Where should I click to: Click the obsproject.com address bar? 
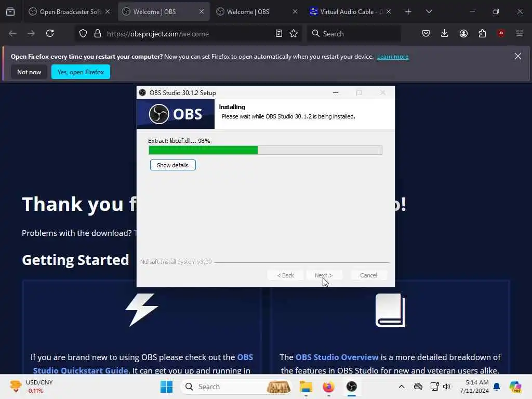pyautogui.click(x=188, y=34)
